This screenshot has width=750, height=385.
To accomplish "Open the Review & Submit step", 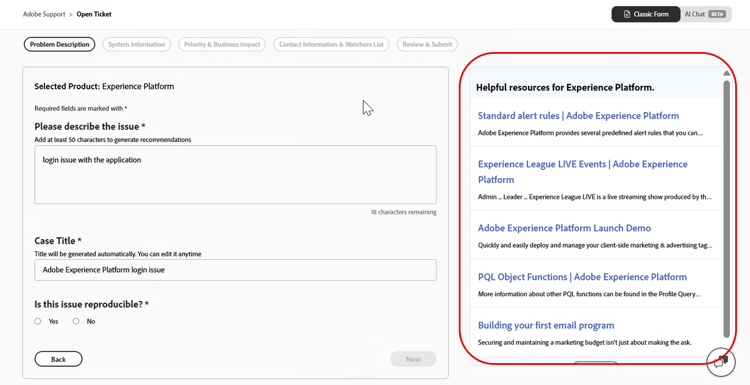I will coord(427,44).
